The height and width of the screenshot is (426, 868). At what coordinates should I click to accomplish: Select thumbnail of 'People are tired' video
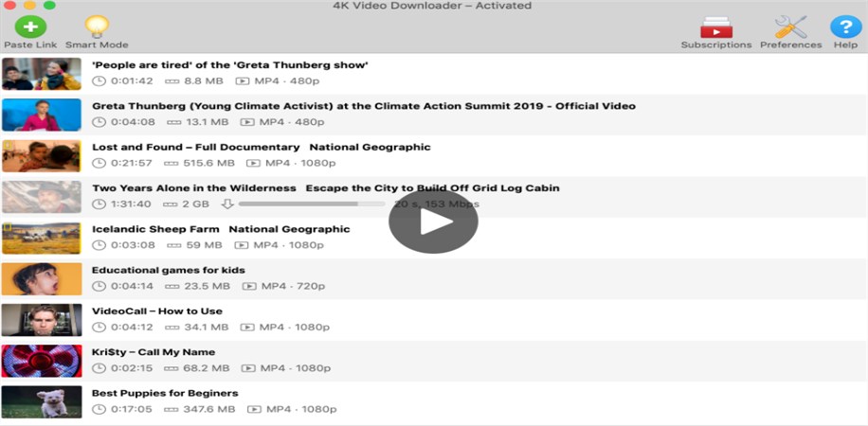pos(42,74)
